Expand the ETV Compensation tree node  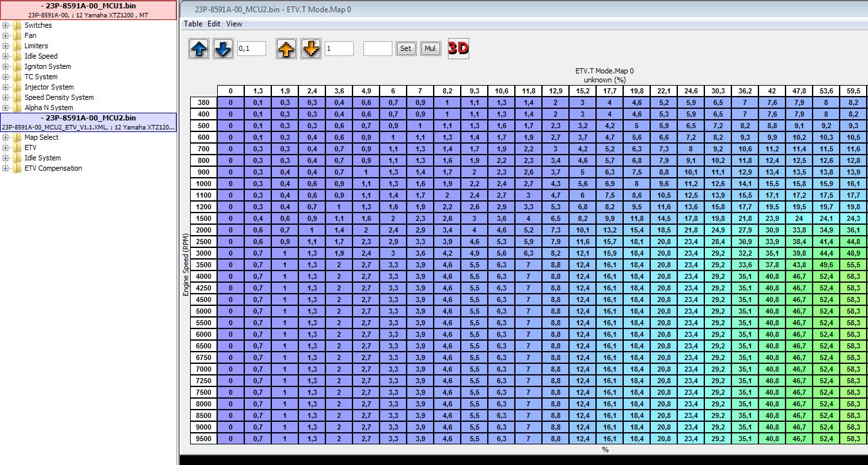click(6, 169)
